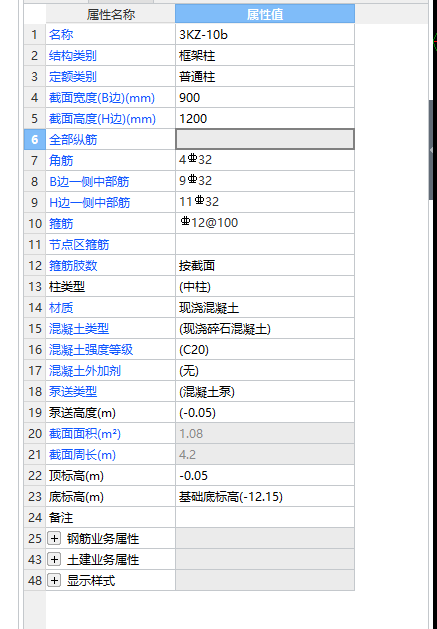
Task: Click the section width value 900
Action: (x=189, y=97)
